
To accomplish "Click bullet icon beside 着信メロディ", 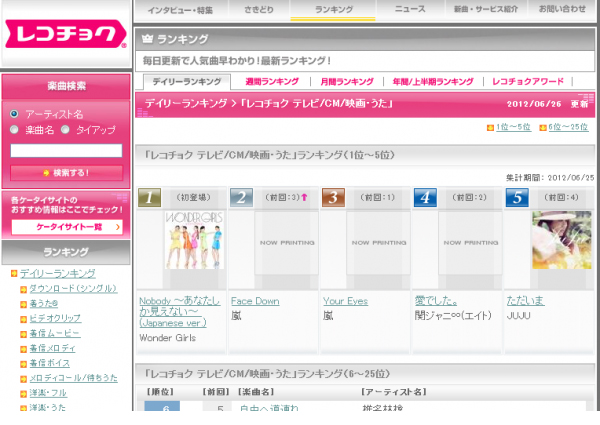I will 23,349.
